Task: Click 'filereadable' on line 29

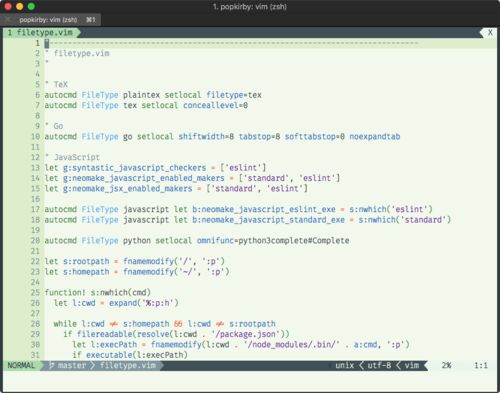Action: pyautogui.click(x=105, y=334)
